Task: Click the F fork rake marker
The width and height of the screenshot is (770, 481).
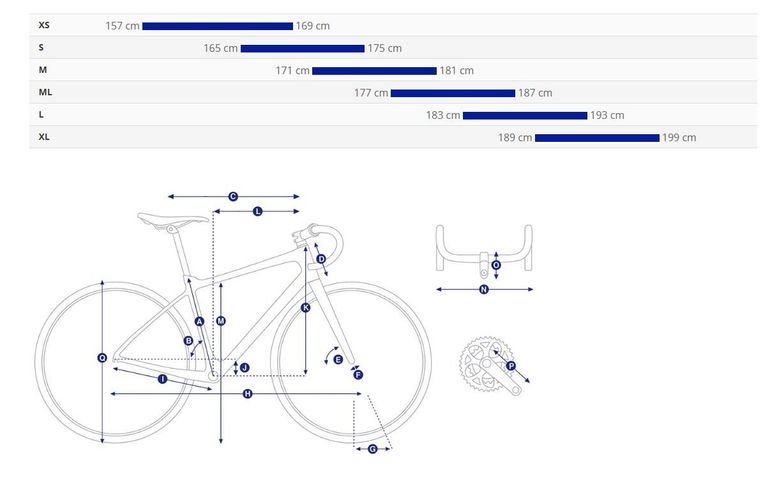Action: point(358,375)
